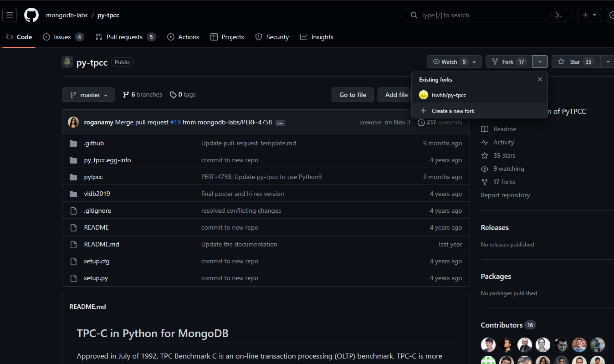Open pull request #19 link

pyautogui.click(x=175, y=122)
